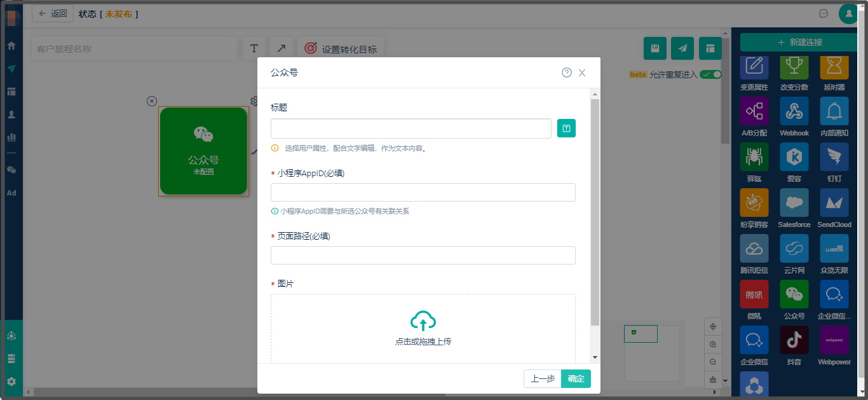This screenshot has height=400, width=868.
Task: Click 抖音 component
Action: (x=794, y=340)
